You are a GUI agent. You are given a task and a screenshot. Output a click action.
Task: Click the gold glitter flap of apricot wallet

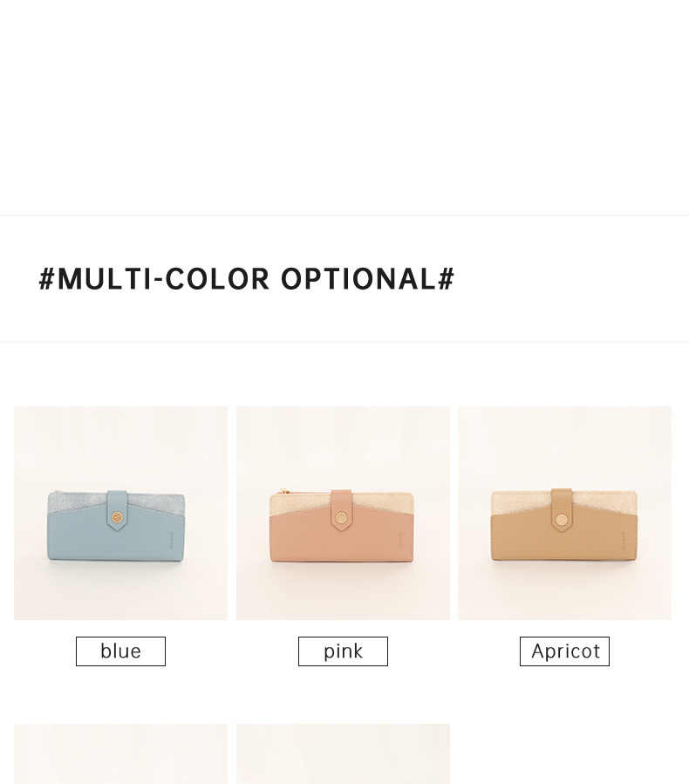(602, 501)
